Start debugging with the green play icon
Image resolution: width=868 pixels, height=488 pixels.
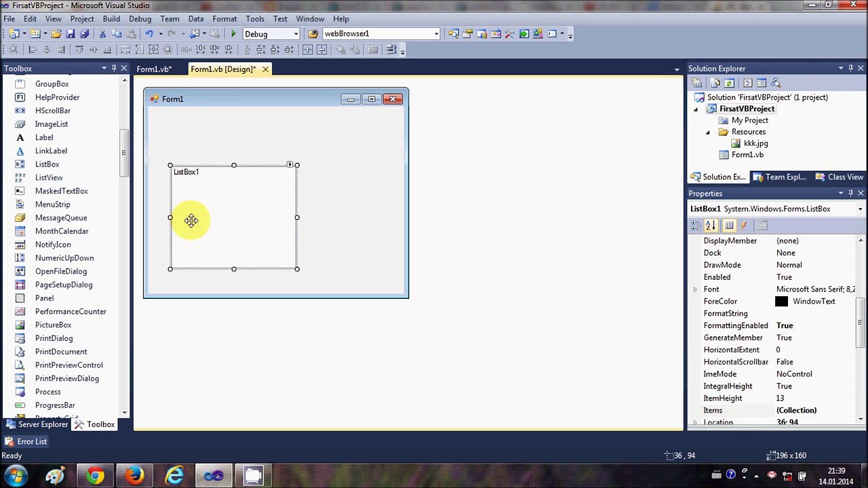pos(233,34)
